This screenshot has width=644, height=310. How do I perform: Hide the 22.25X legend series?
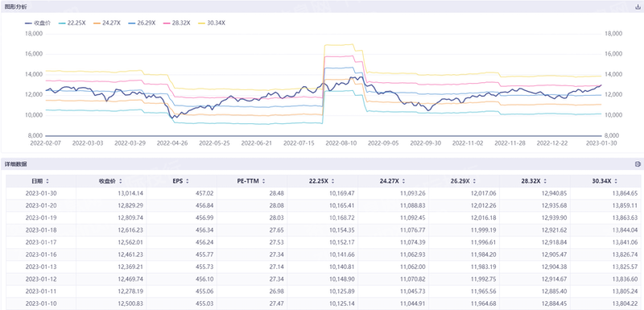pos(72,23)
